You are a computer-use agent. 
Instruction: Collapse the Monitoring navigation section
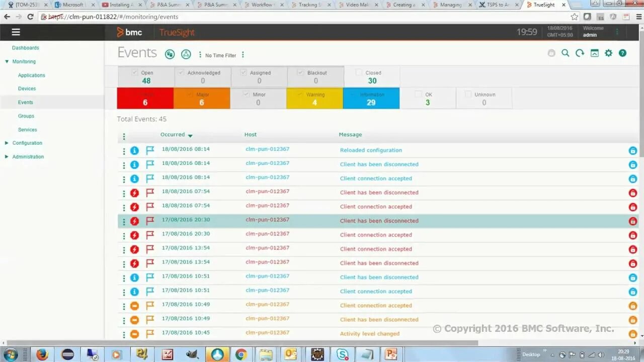click(x=7, y=62)
